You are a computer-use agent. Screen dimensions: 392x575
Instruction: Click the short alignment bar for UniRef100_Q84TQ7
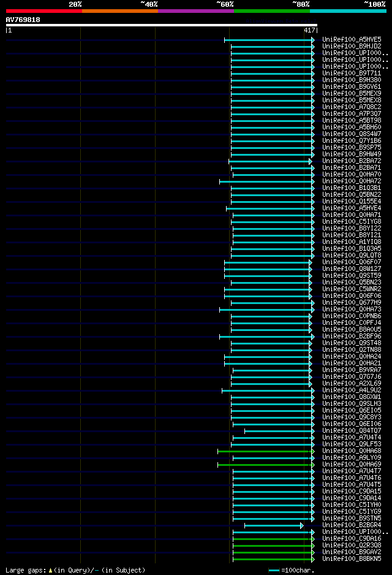pyautogui.click(x=279, y=432)
